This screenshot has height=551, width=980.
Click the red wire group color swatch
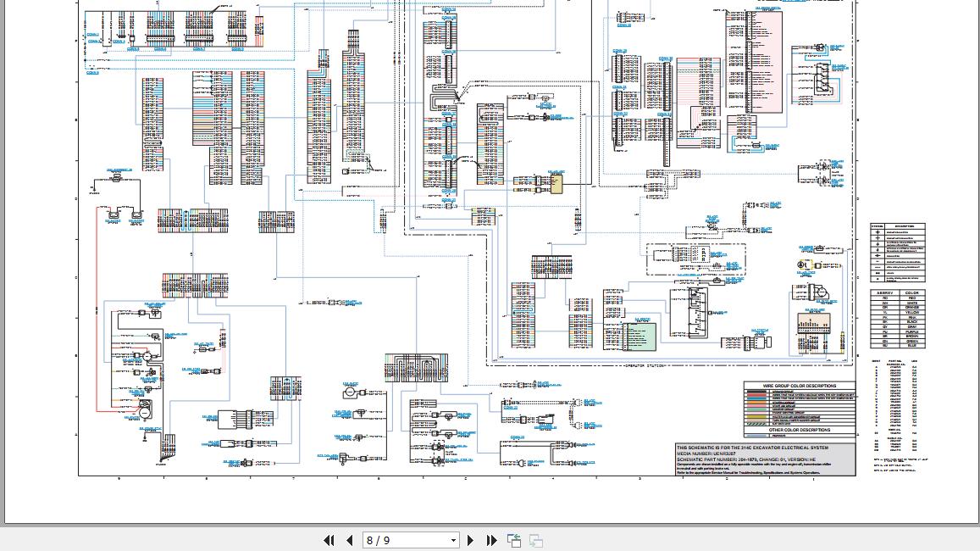coord(756,395)
